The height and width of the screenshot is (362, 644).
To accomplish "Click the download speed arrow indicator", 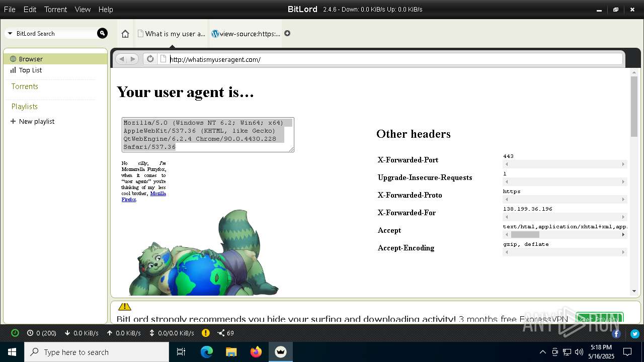I will coord(82,333).
